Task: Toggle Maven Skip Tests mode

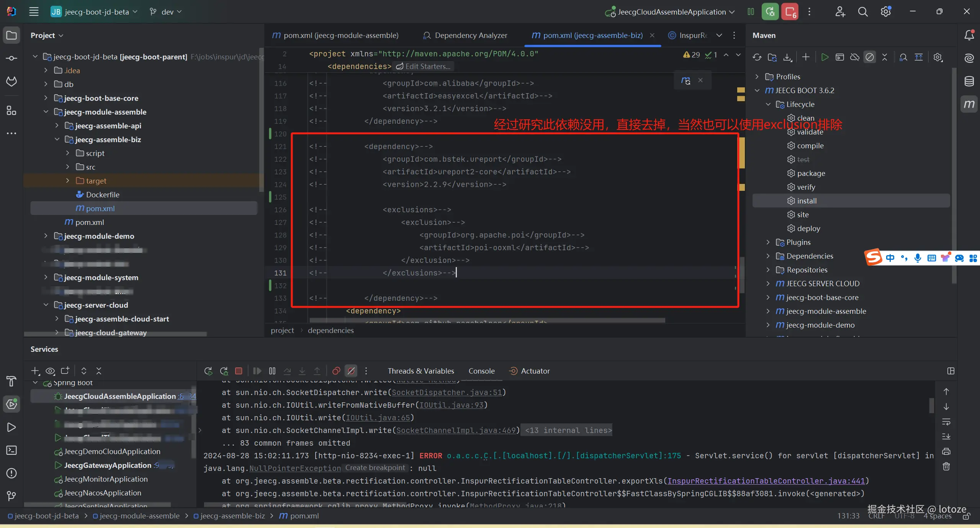Action: pyautogui.click(x=870, y=57)
